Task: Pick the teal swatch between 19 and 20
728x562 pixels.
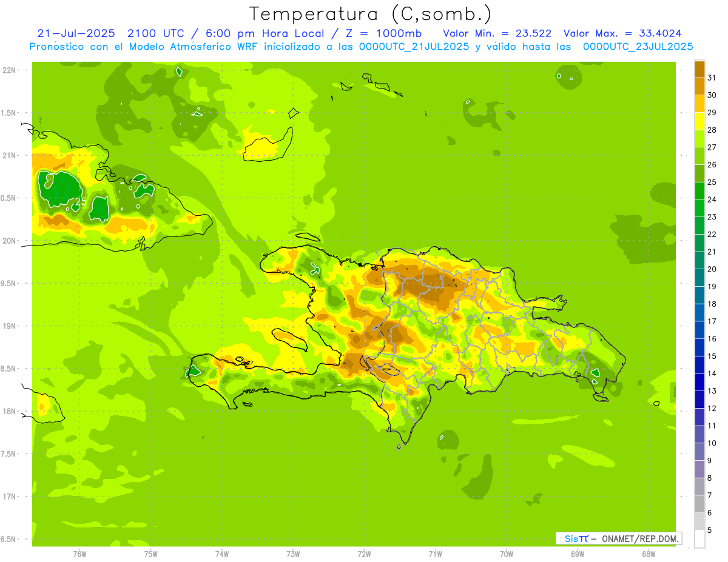Action: (699, 278)
